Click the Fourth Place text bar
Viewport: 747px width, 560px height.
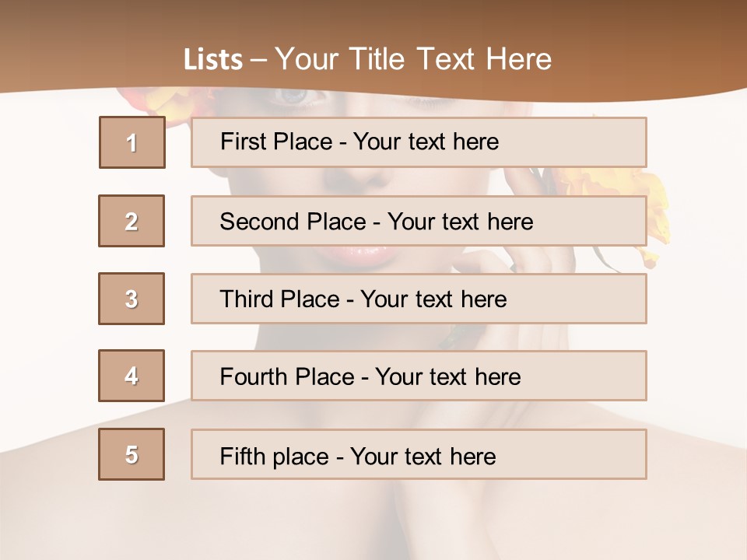click(x=419, y=376)
